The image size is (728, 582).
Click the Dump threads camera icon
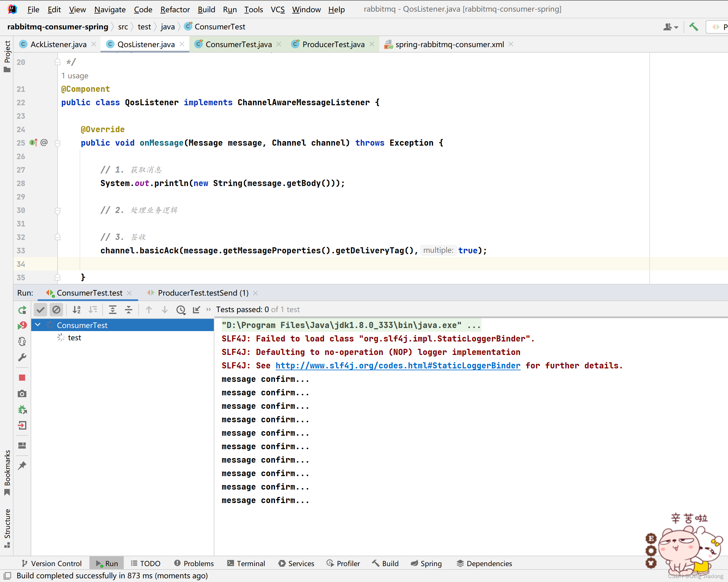pyautogui.click(x=22, y=394)
